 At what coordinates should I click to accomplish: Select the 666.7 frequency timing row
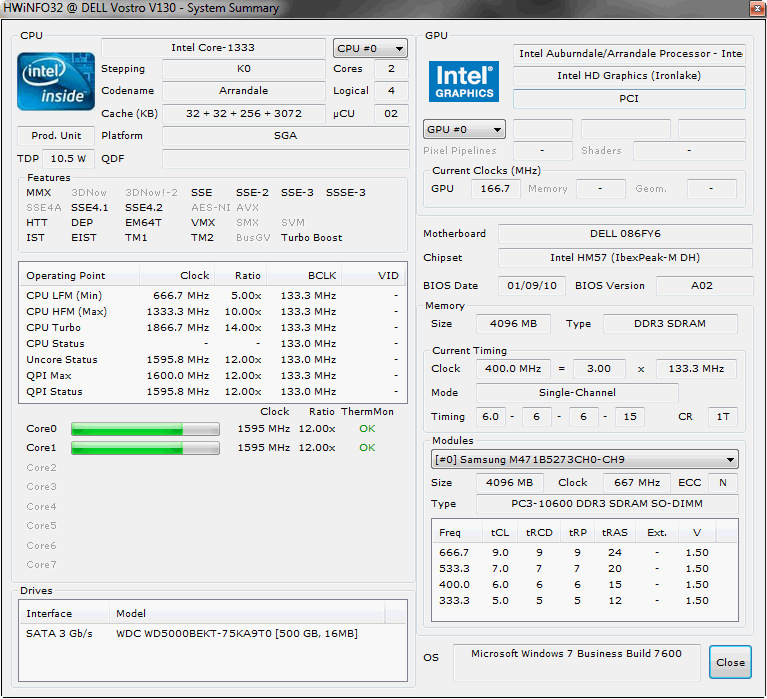(x=585, y=553)
